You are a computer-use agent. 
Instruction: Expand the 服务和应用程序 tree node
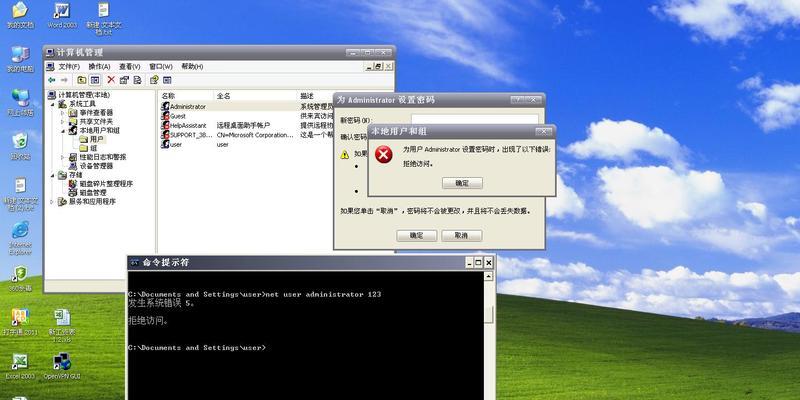click(52, 202)
